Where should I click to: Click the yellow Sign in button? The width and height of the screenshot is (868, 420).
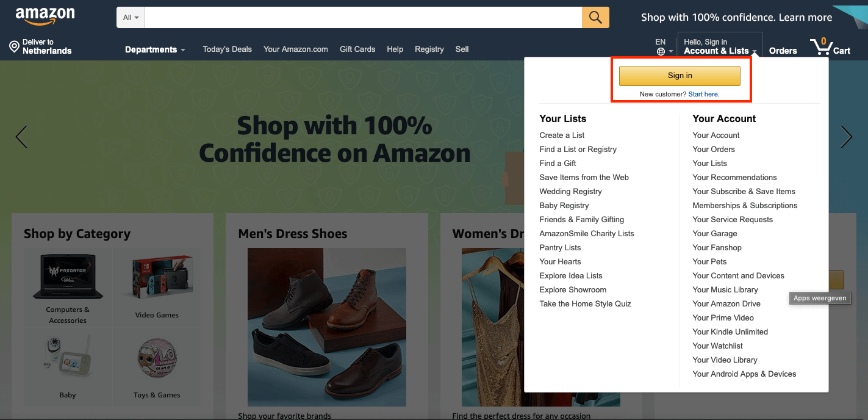point(680,76)
